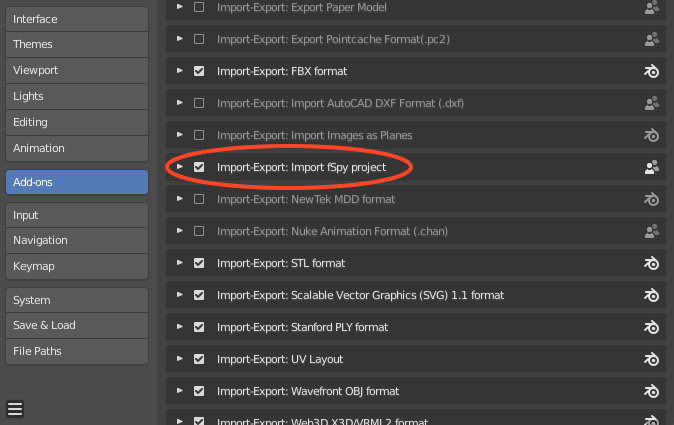Open the Keymap preferences section
The height and width of the screenshot is (425, 674).
pos(77,266)
